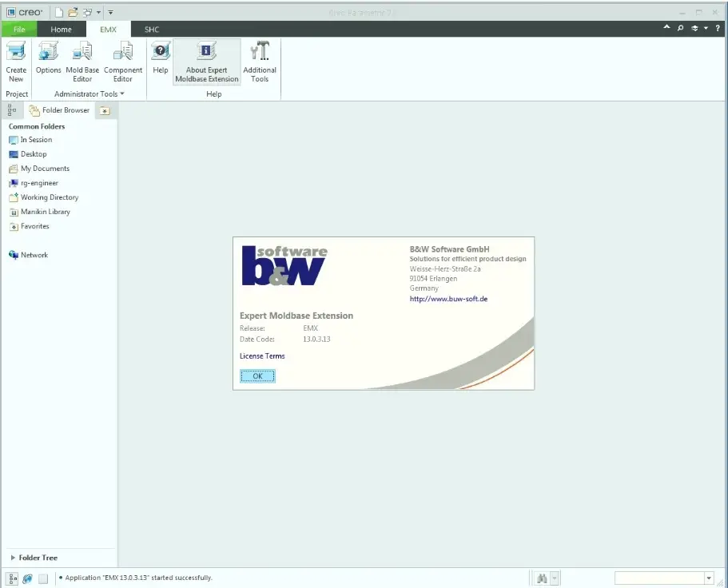
Task: Switch to the Home ribbon tab
Action: point(62,30)
